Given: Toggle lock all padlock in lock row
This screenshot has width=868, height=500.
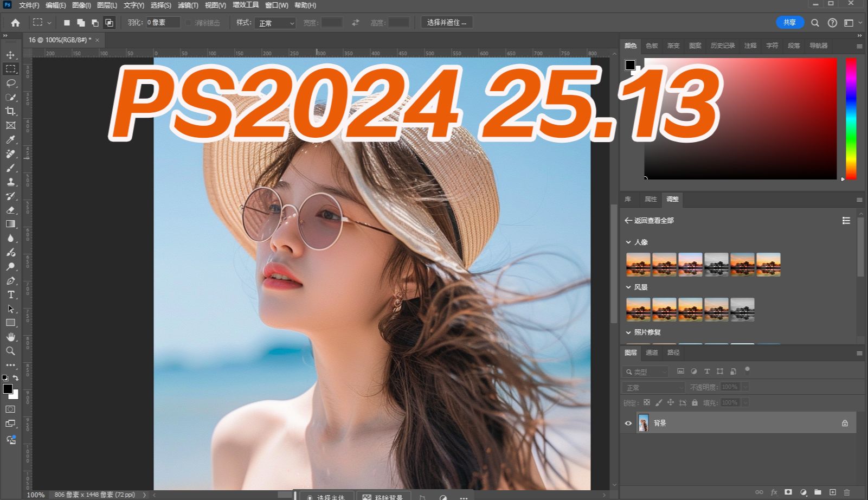Looking at the screenshot, I should tap(695, 402).
